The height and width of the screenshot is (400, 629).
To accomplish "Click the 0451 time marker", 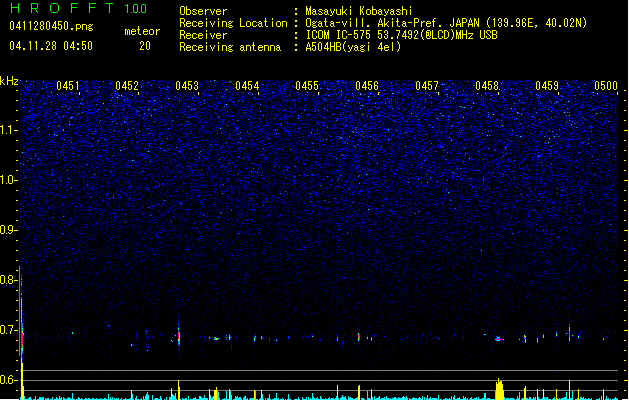I will click(68, 86).
